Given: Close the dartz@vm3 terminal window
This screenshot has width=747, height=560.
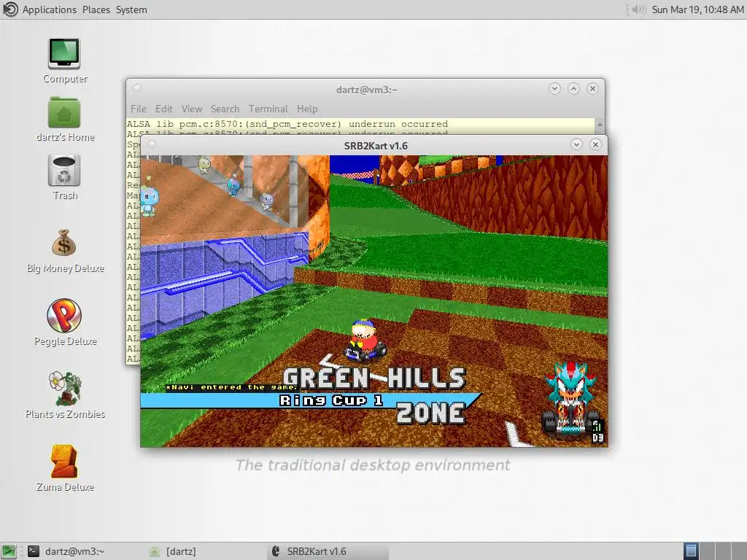Looking at the screenshot, I should point(592,88).
